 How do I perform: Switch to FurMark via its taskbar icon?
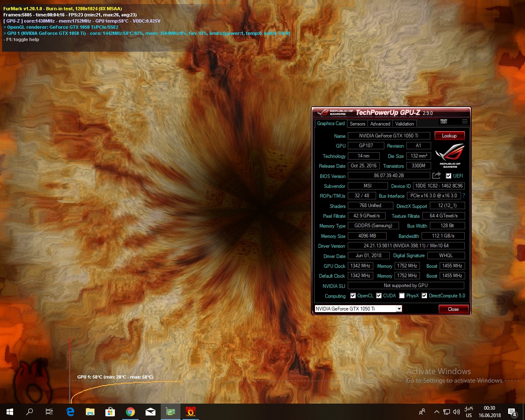point(190,412)
